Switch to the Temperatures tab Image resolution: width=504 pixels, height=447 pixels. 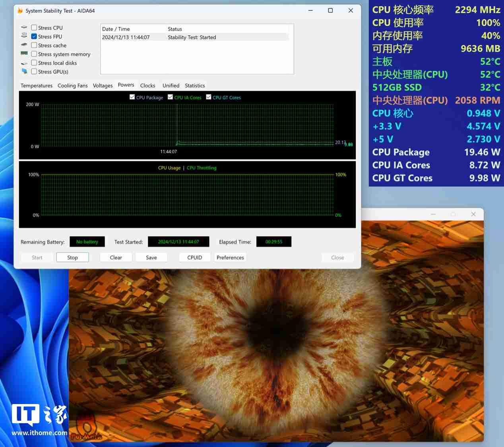click(x=37, y=86)
